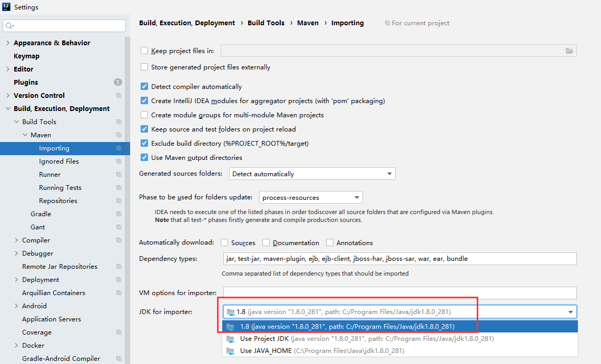
Task: Click Maven in breadcrumb path
Action: (308, 23)
